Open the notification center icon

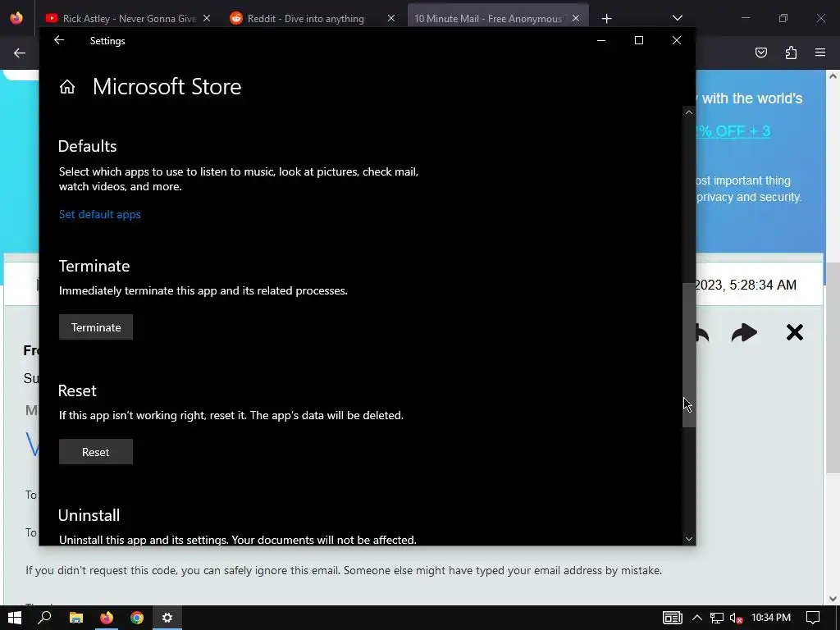813,618
